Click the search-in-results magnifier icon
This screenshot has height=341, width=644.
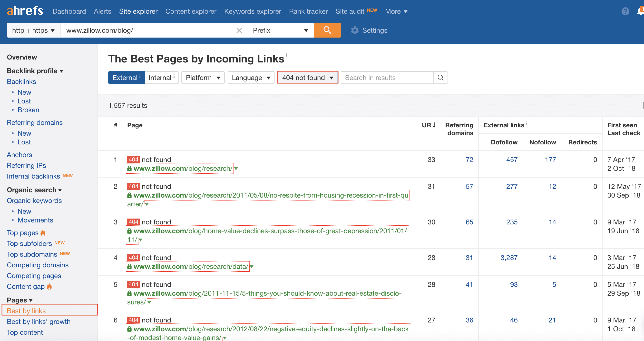tap(440, 78)
